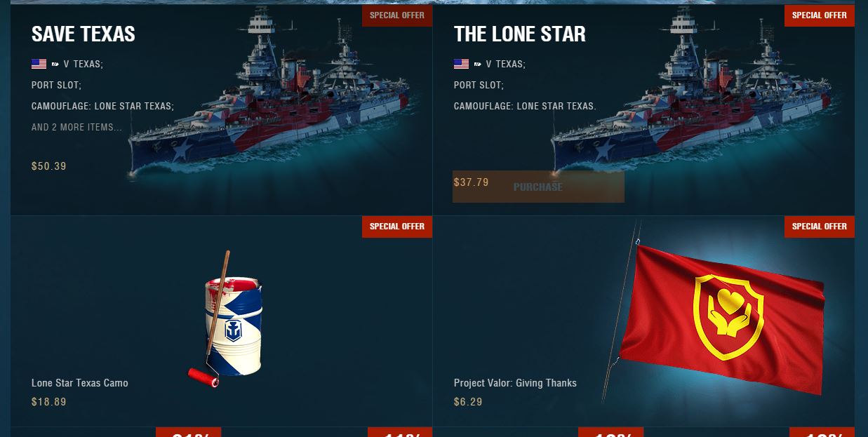The image size is (868, 437).
Task: Click the Purchase button for The Lone Star
Action: [538, 187]
